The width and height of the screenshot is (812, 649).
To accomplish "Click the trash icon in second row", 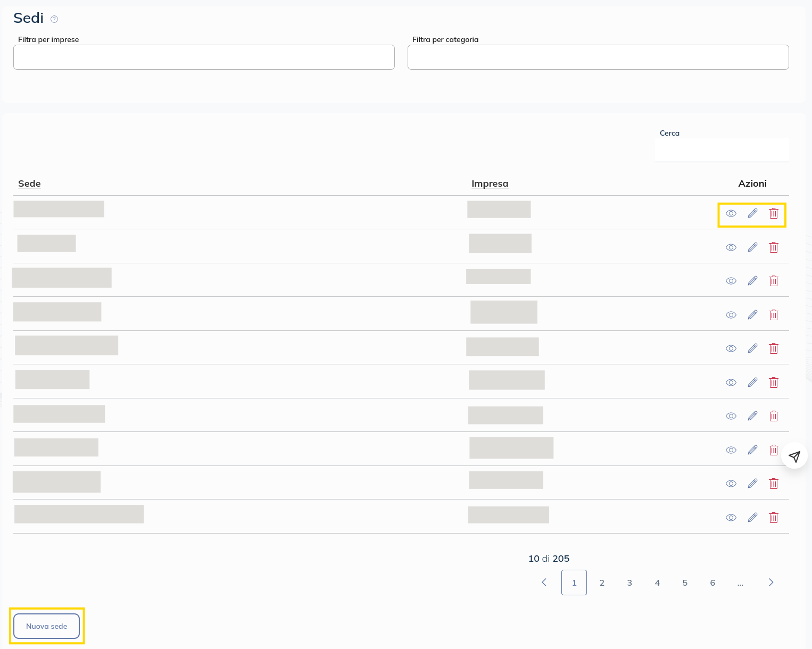I will click(774, 247).
